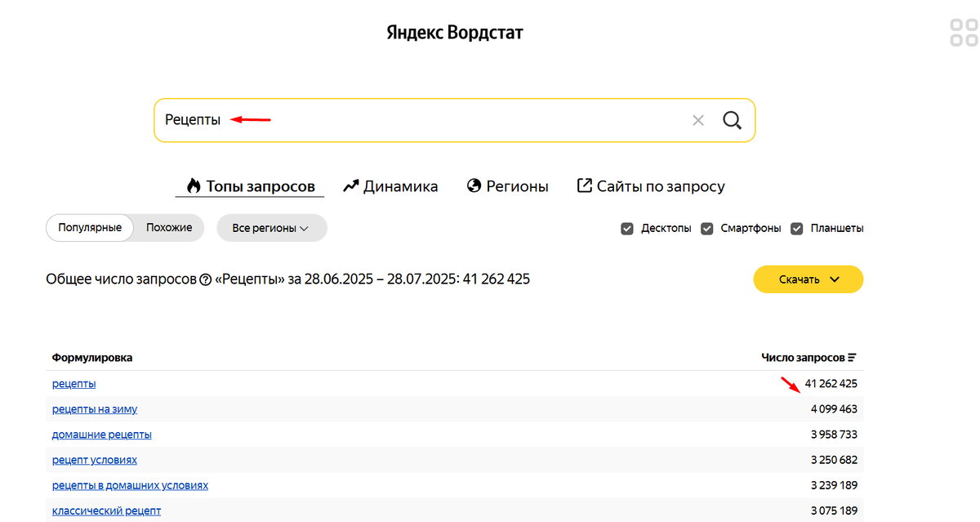
Task: Select the Похожие toggle option
Action: [169, 228]
